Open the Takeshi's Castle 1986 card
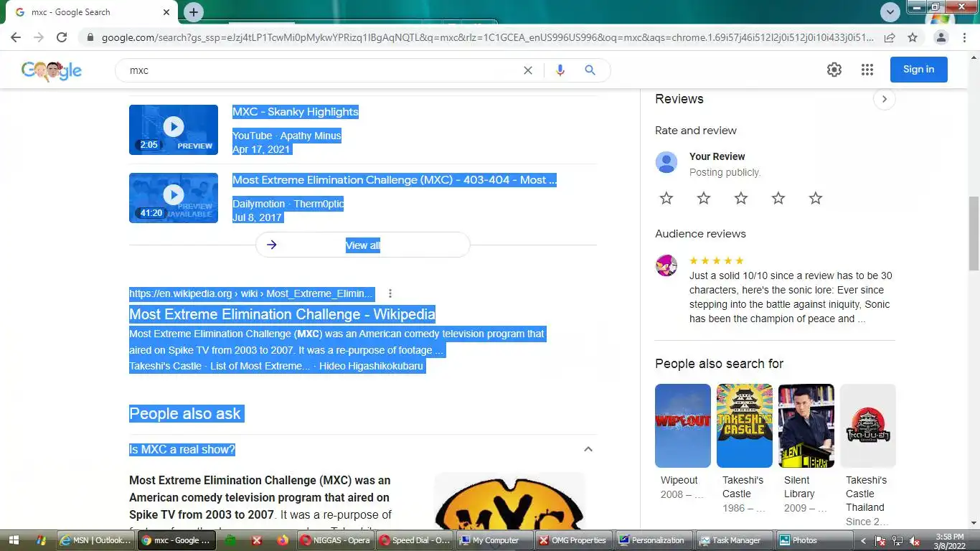This screenshot has height=551, width=980. 745,448
